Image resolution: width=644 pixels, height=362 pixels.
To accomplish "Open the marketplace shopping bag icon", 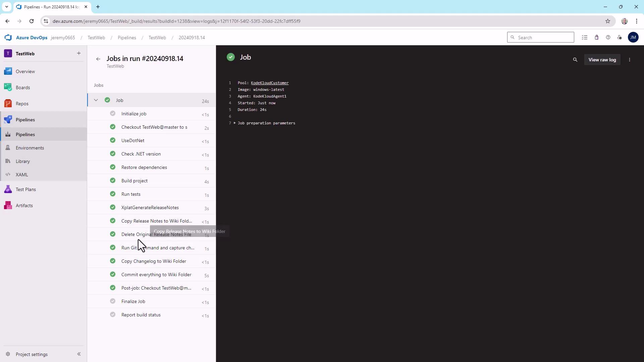I will coord(596,38).
